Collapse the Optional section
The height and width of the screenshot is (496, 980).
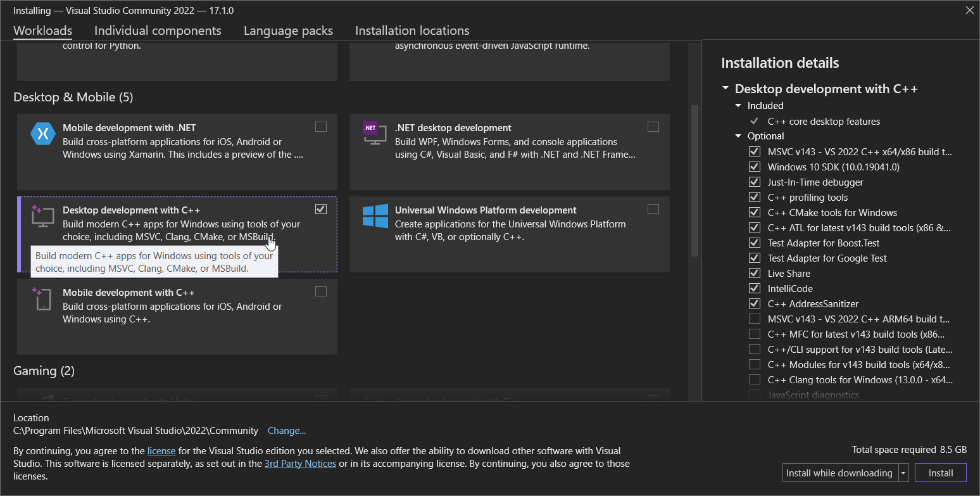pyautogui.click(x=738, y=136)
